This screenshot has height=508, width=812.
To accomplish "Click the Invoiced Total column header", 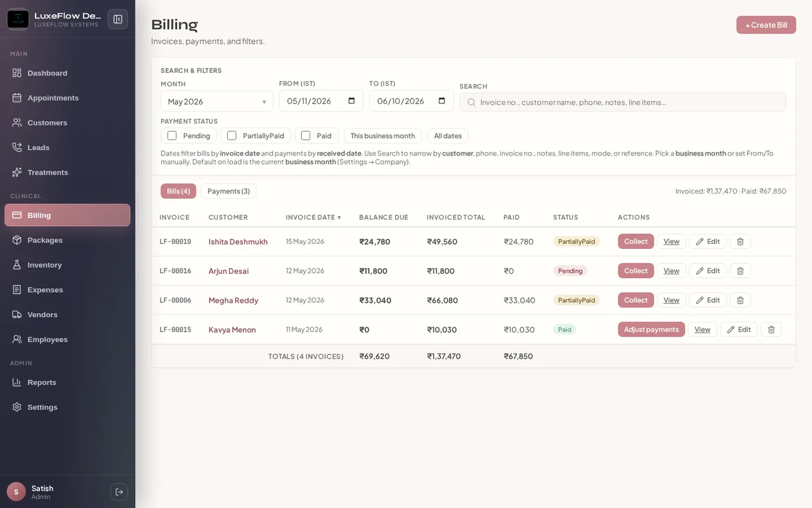I will (456, 217).
